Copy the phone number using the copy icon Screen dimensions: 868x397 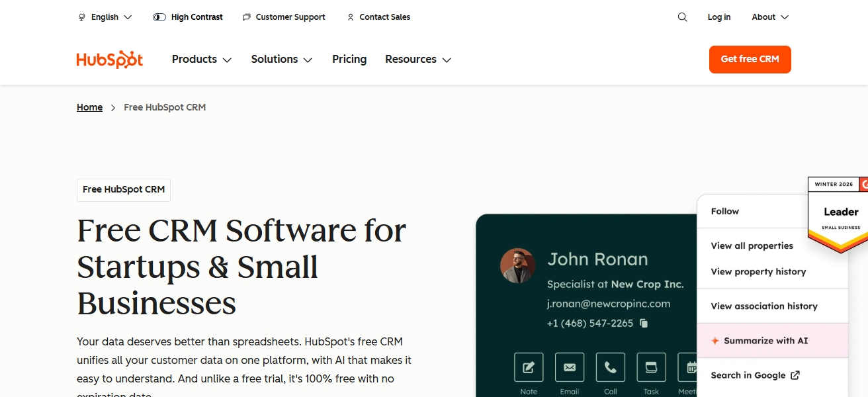pos(644,324)
